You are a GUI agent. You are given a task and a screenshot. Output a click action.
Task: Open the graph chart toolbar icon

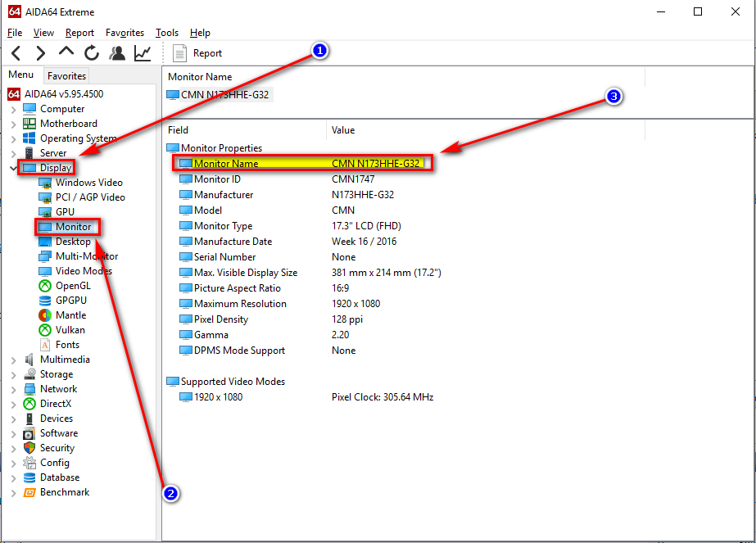(143, 53)
